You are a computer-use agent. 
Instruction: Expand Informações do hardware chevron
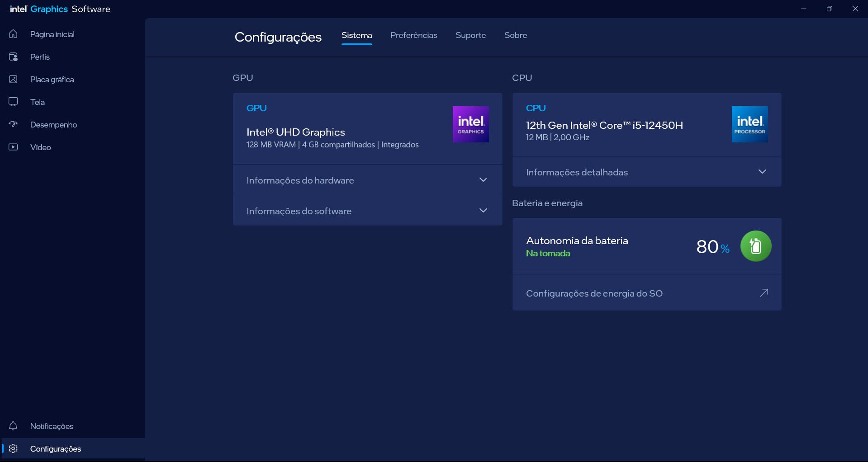[x=483, y=180]
